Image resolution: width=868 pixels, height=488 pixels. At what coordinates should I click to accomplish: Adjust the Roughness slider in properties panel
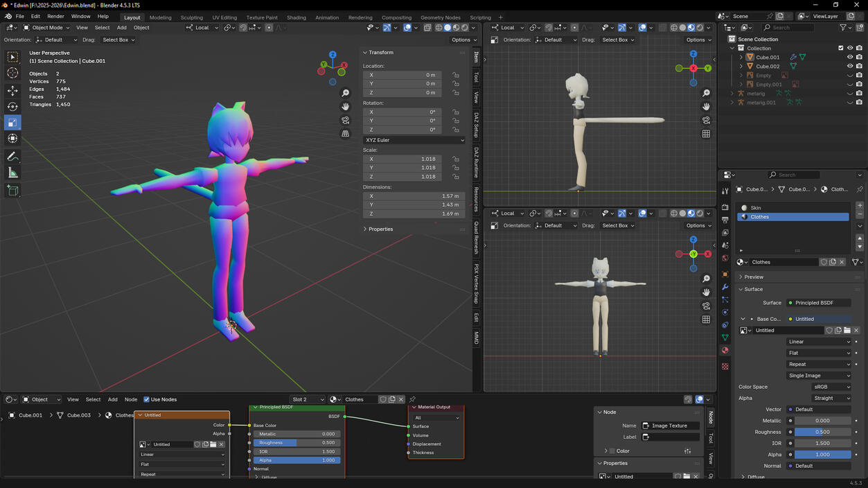click(822, 432)
